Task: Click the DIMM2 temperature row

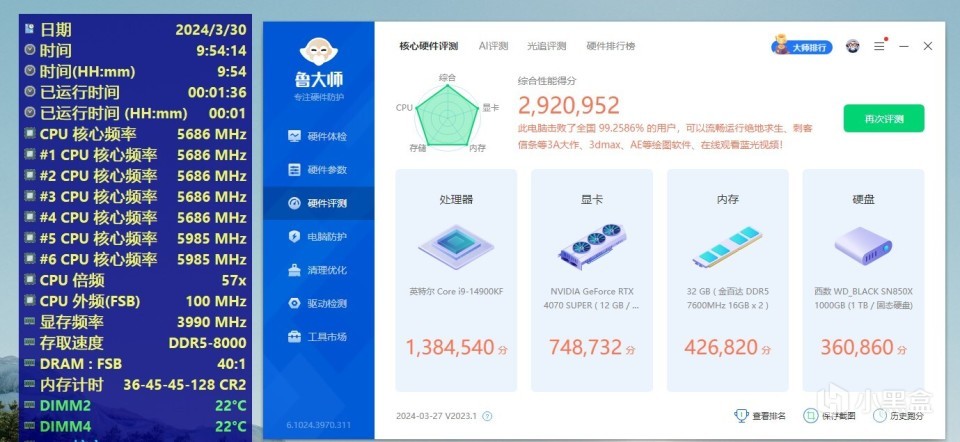Action: (x=135, y=405)
